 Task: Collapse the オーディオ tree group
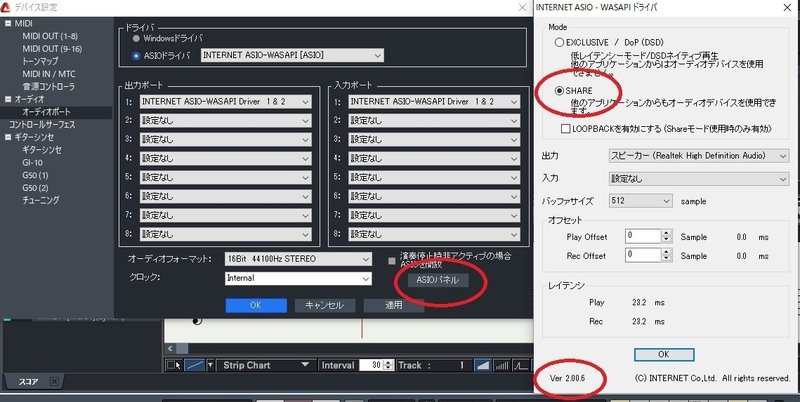(8, 99)
